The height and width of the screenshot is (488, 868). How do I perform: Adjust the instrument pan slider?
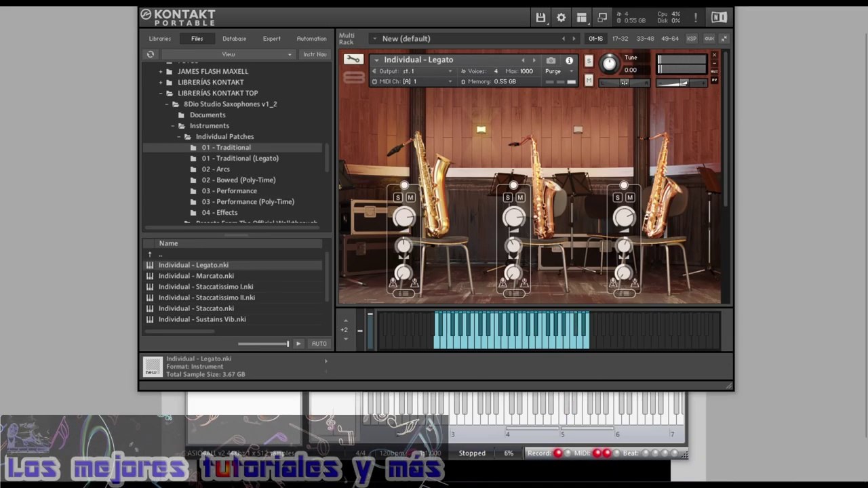(x=624, y=83)
